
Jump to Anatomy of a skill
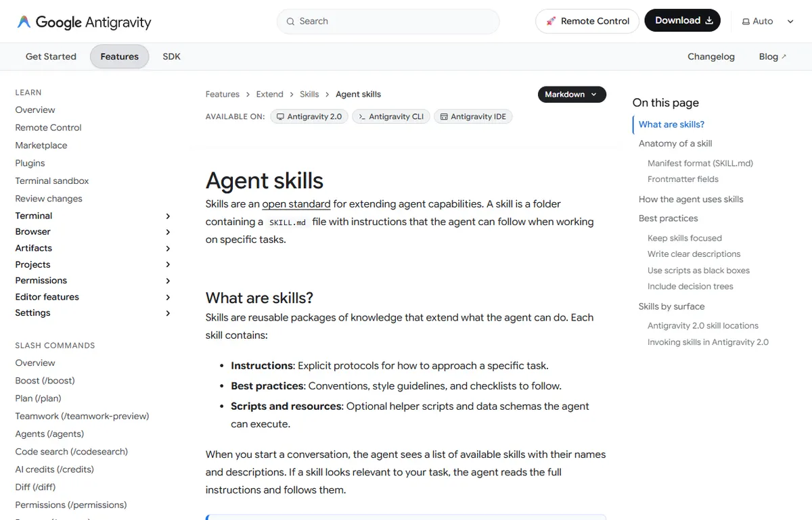click(675, 143)
